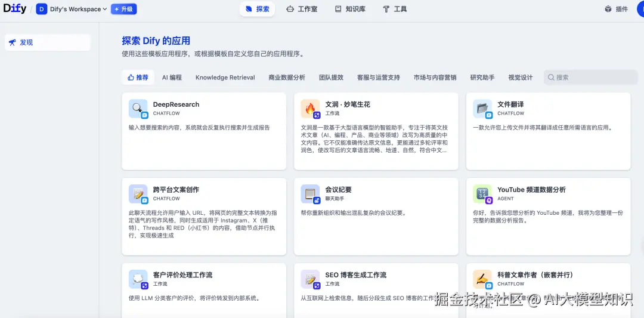Open the SEO 博客生成工作流 card title
Image resolution: width=644 pixels, height=318 pixels.
(355, 275)
